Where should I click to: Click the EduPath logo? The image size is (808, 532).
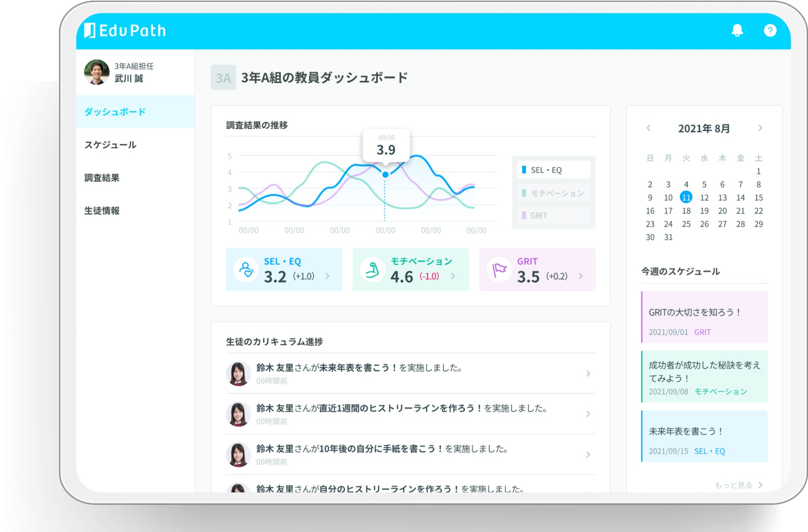(x=125, y=30)
